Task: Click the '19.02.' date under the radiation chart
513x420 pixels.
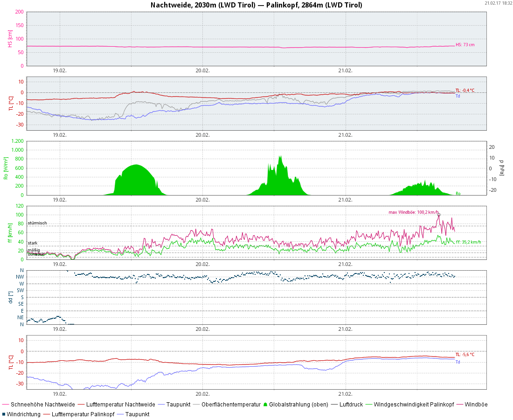Action: click(60, 200)
